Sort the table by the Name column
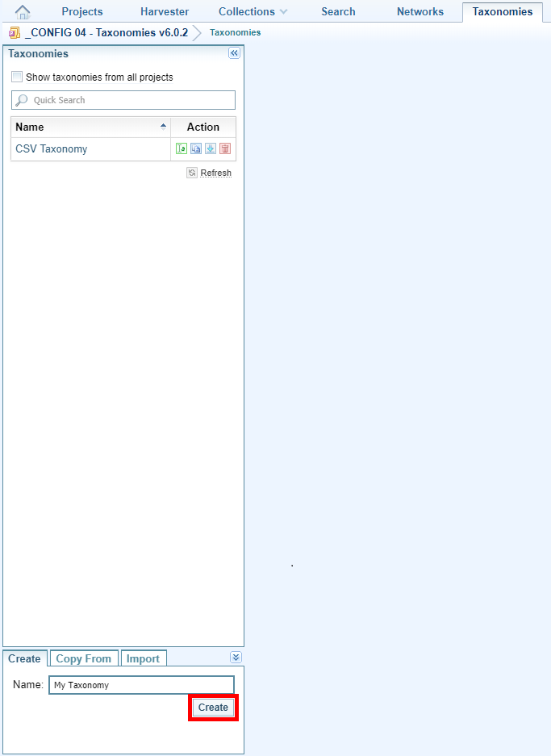The height and width of the screenshot is (756, 551). [x=90, y=127]
